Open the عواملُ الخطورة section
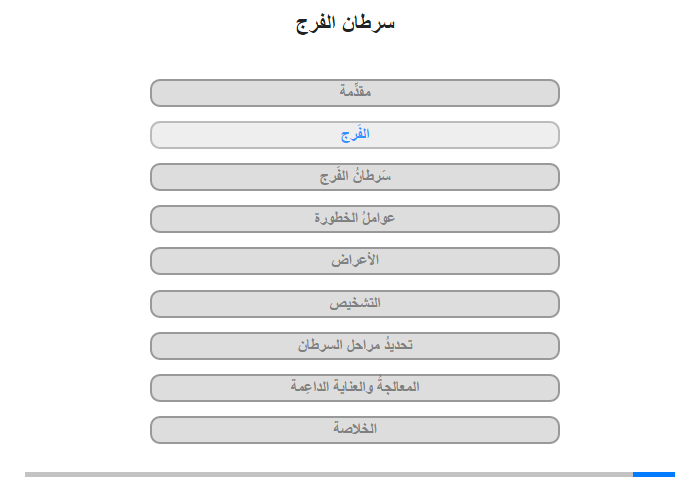 point(354,219)
